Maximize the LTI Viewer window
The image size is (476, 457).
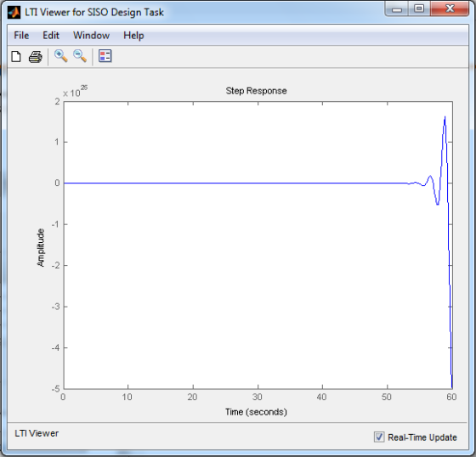pyautogui.click(x=419, y=8)
